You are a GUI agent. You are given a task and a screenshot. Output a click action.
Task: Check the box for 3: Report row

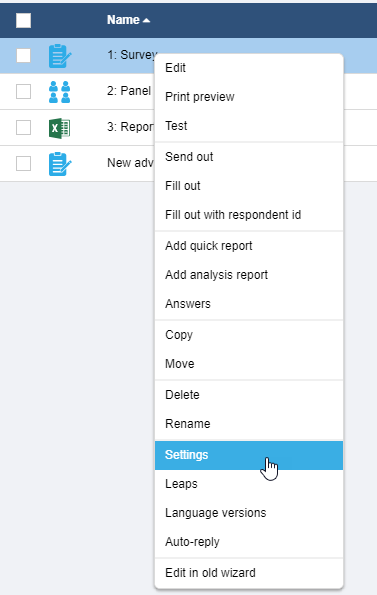click(x=24, y=128)
